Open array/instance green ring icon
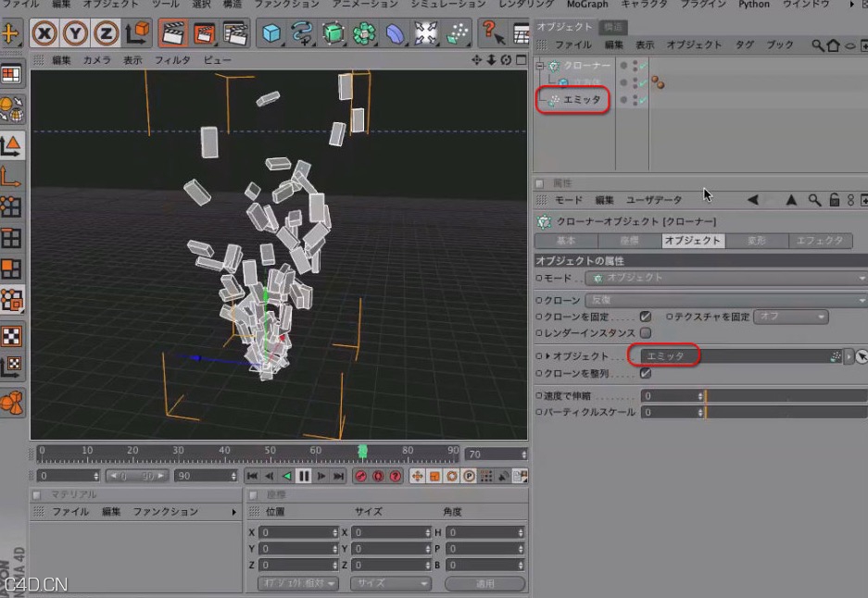This screenshot has width=868, height=598. (x=364, y=33)
